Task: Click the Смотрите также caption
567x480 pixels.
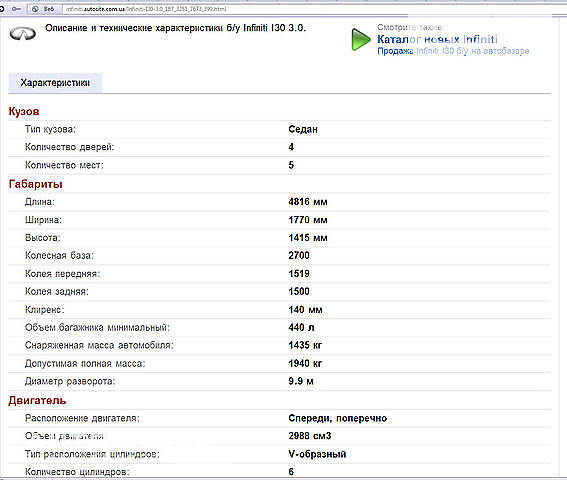Action: [x=411, y=27]
